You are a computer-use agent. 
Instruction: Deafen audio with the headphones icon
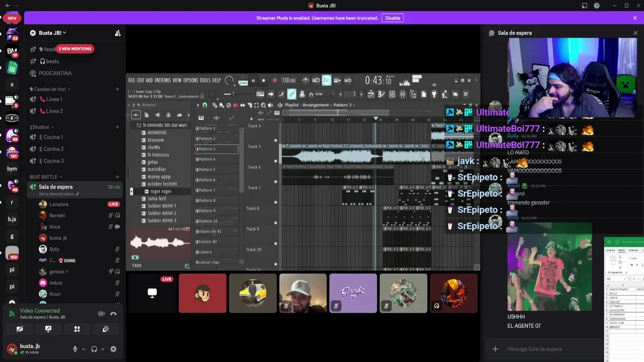coord(94,349)
